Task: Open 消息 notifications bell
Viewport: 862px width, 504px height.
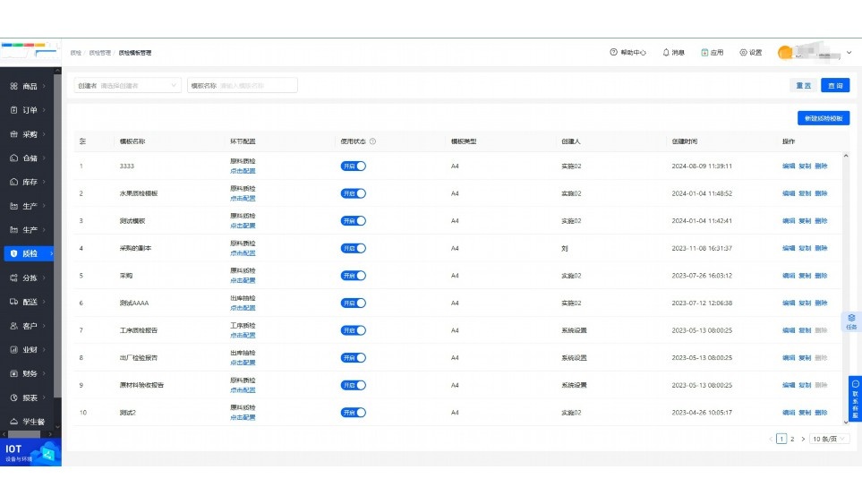Action: coord(666,53)
